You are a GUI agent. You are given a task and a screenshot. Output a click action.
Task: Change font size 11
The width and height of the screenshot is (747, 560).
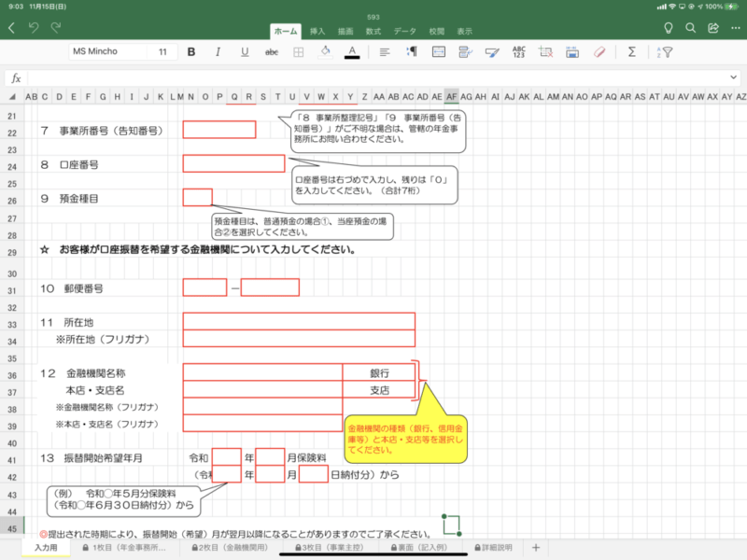click(162, 51)
